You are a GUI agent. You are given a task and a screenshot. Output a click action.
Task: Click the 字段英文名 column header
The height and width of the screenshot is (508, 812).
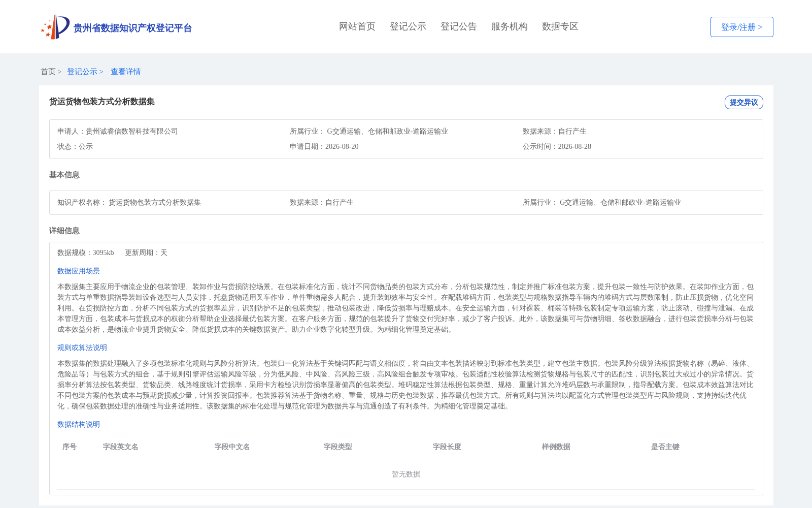pyautogui.click(x=121, y=447)
